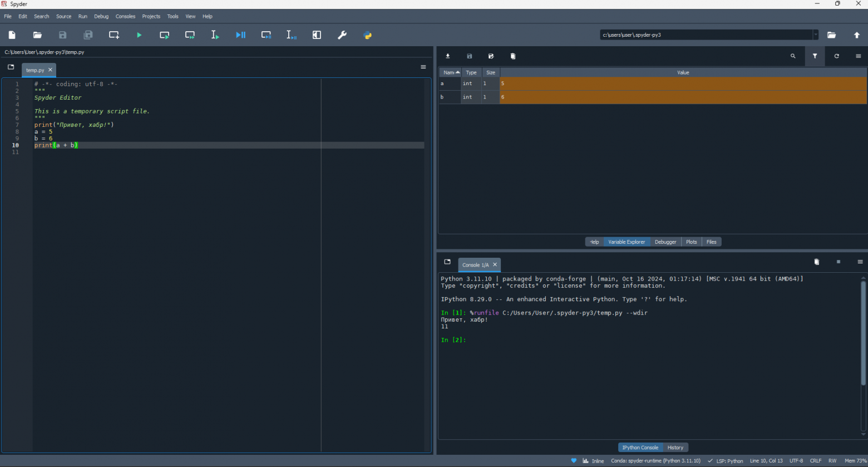
Task: Sort variables by the Size column
Action: point(491,72)
